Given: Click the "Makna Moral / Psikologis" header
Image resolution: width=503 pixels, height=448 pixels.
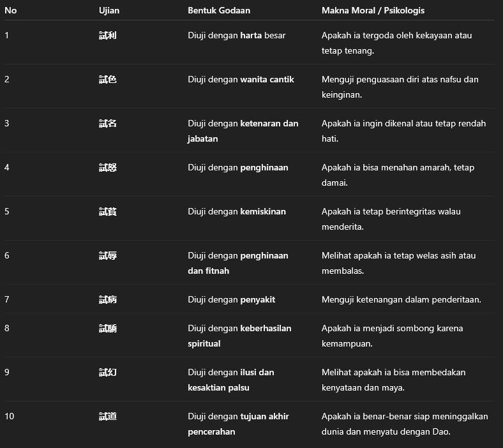Looking at the screenshot, I should tap(373, 11).
